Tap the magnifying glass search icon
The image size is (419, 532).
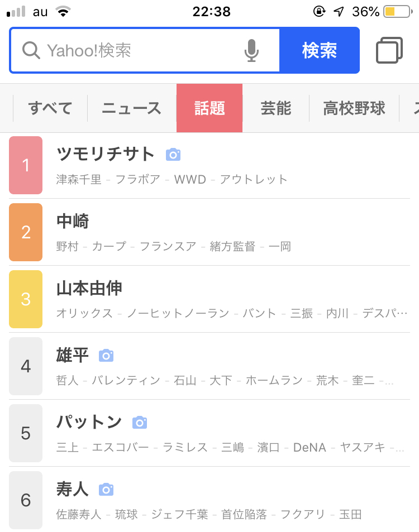tap(31, 50)
